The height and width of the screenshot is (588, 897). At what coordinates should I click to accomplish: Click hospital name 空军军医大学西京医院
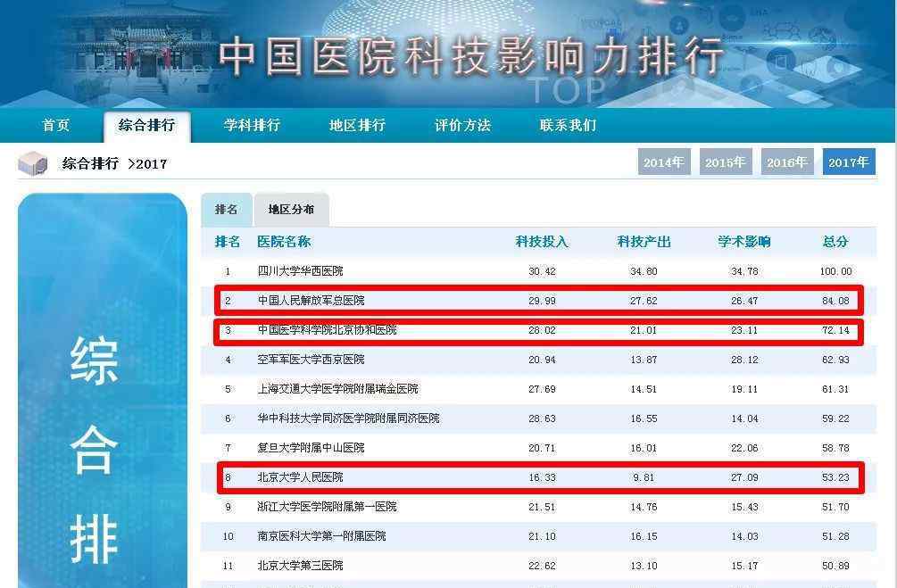(311, 360)
